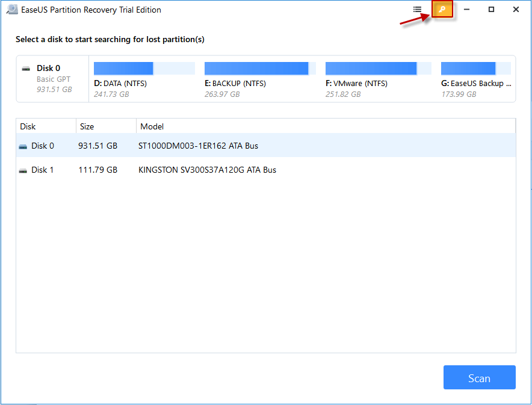Sort by the Size column header
532x405 pixels.
click(x=106, y=126)
